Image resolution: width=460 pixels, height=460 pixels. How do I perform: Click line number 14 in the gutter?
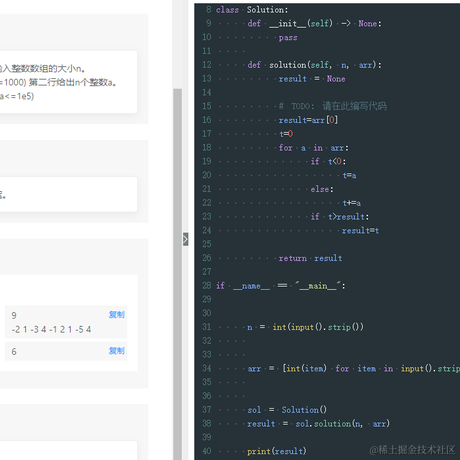207,93
